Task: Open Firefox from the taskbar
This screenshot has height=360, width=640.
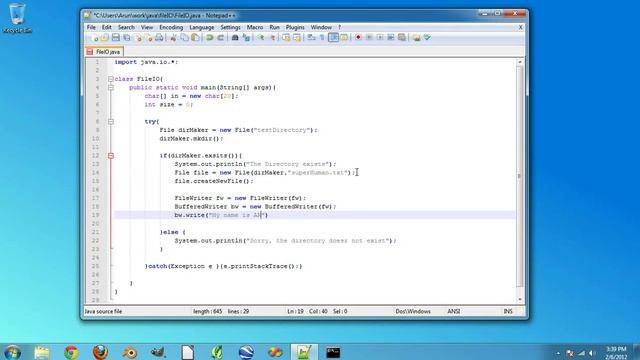Action: tap(100, 353)
